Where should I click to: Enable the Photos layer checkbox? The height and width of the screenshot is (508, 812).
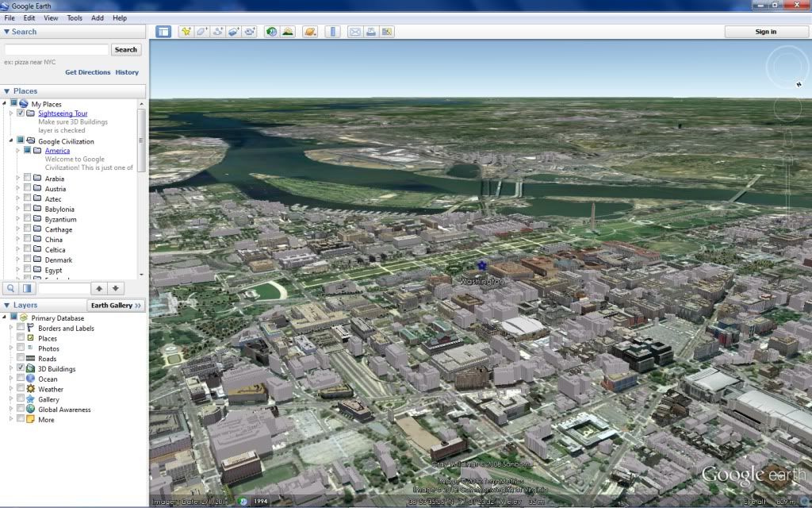point(21,348)
